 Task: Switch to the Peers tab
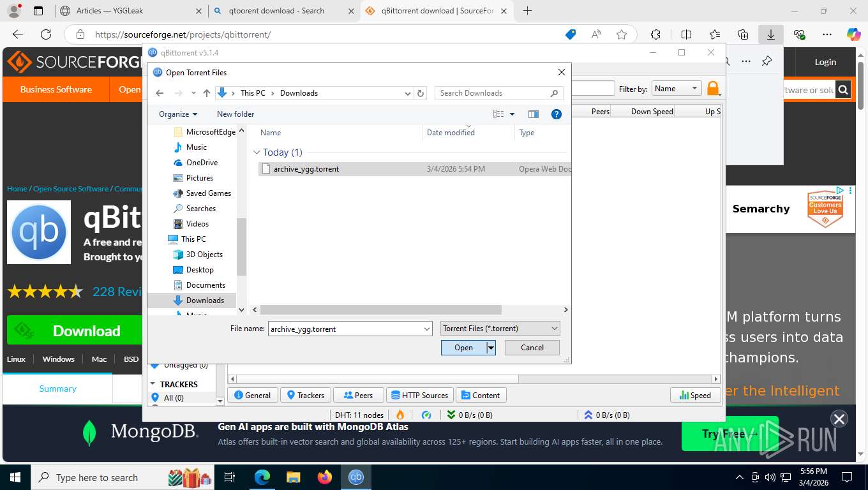(358, 396)
